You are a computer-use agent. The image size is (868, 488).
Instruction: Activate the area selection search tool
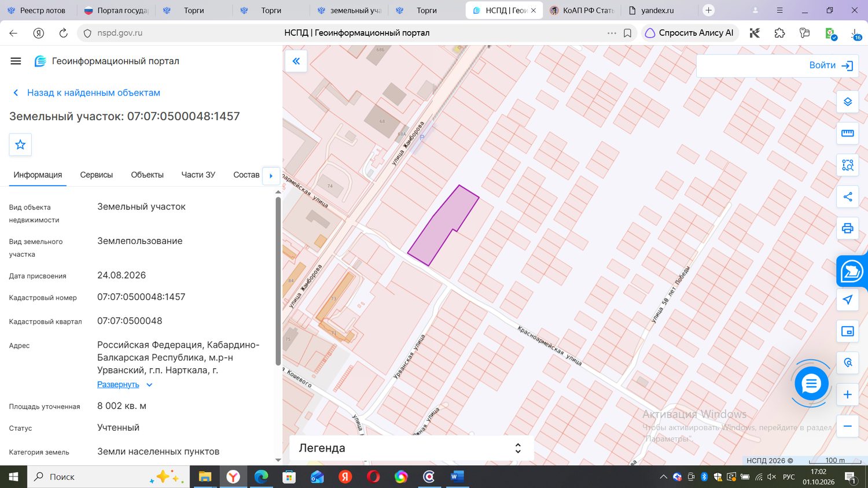[x=847, y=165]
